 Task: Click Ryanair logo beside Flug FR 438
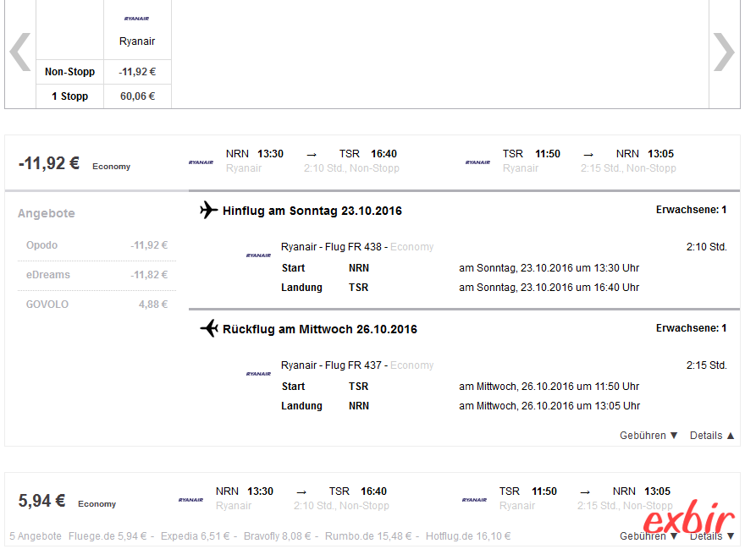pos(258,255)
